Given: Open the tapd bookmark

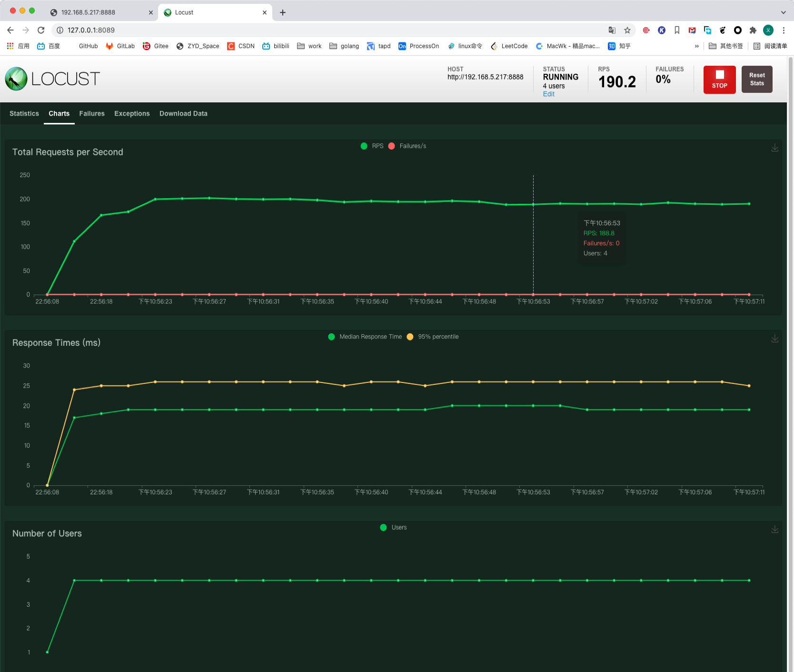Looking at the screenshot, I should point(379,46).
